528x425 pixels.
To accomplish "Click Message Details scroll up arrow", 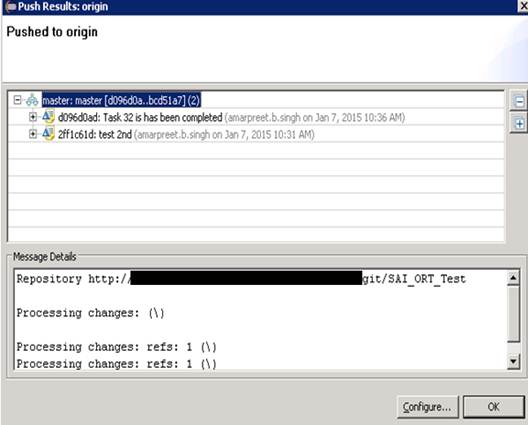I will point(513,278).
